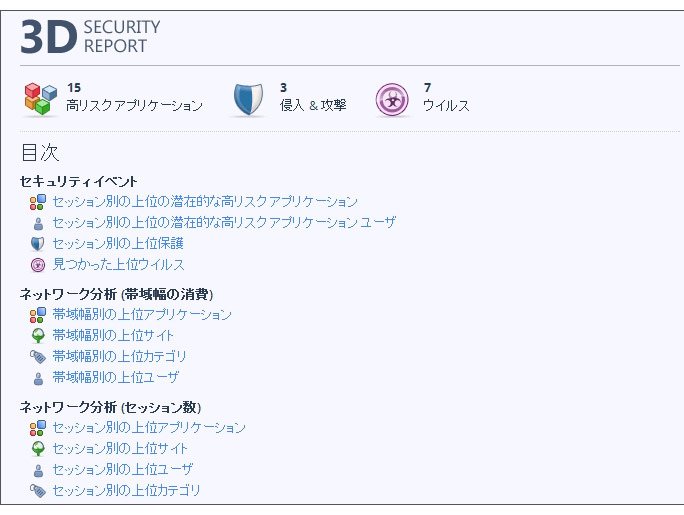Open セッション別の上位保護 link
The height and width of the screenshot is (515, 684).
point(118,243)
